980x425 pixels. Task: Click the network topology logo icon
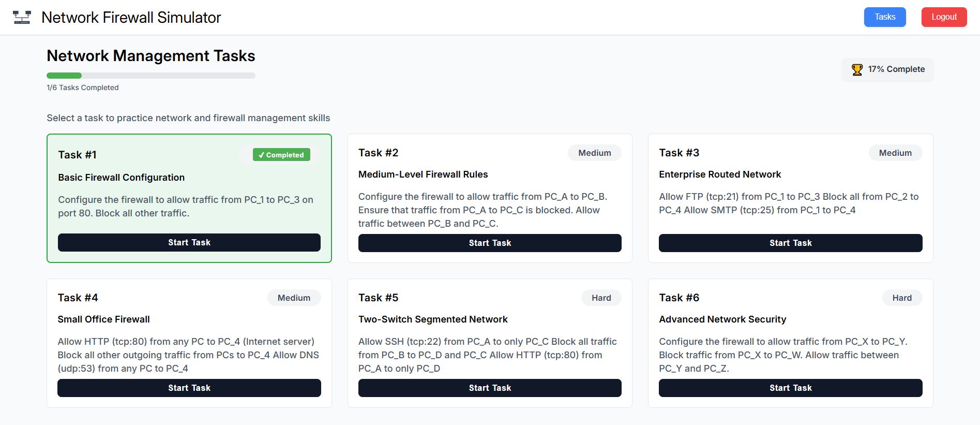pyautogui.click(x=22, y=18)
